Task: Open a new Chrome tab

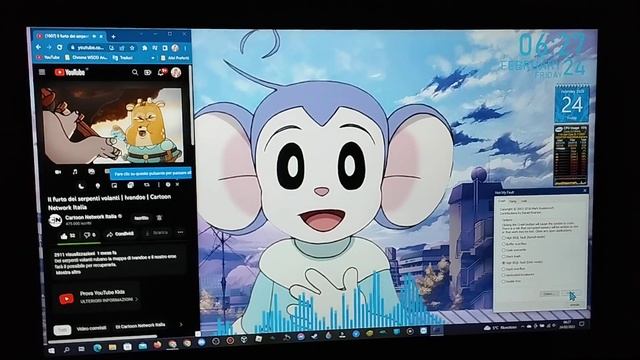Action: coord(113,37)
